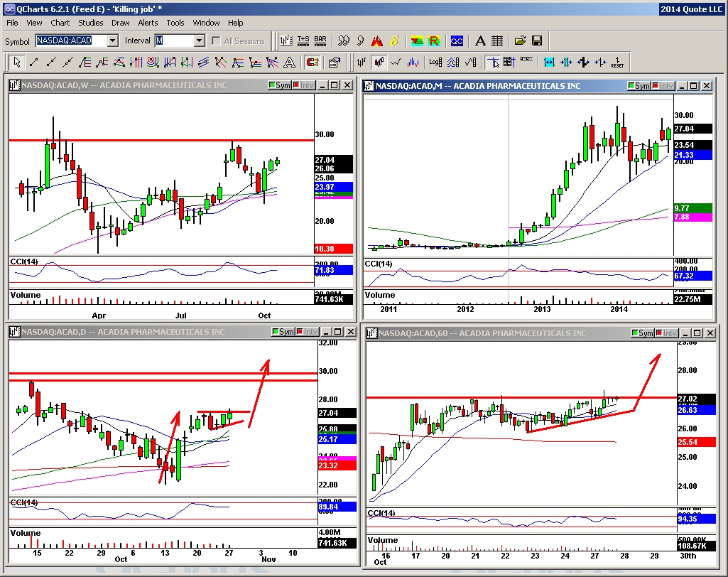Switch to OHLC bar chart style
Image resolution: width=728 pixels, height=577 pixels.
click(x=362, y=62)
